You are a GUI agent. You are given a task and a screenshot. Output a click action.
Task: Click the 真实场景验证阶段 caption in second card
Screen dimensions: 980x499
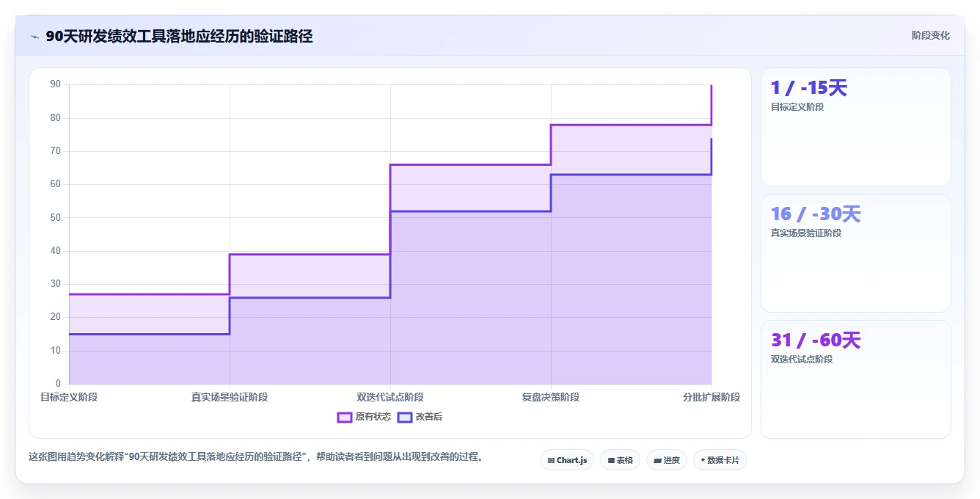point(806,233)
